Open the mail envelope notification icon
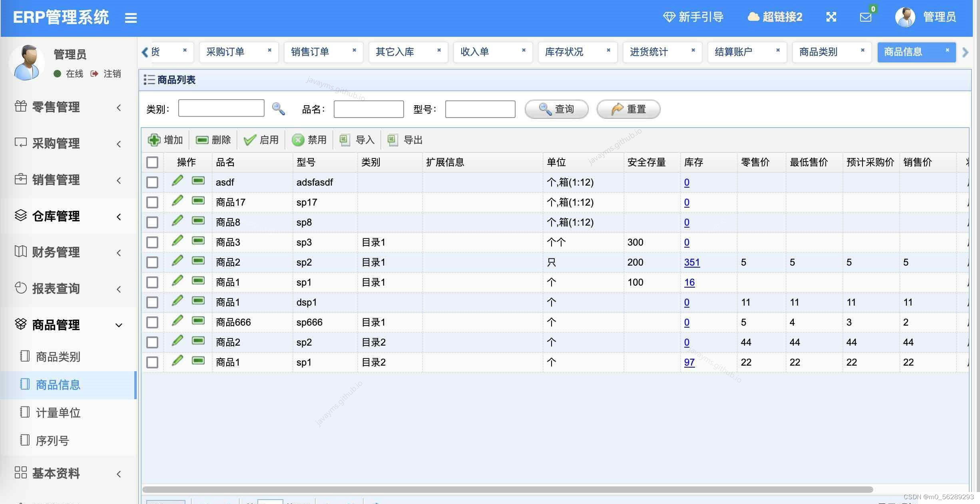 point(865,17)
